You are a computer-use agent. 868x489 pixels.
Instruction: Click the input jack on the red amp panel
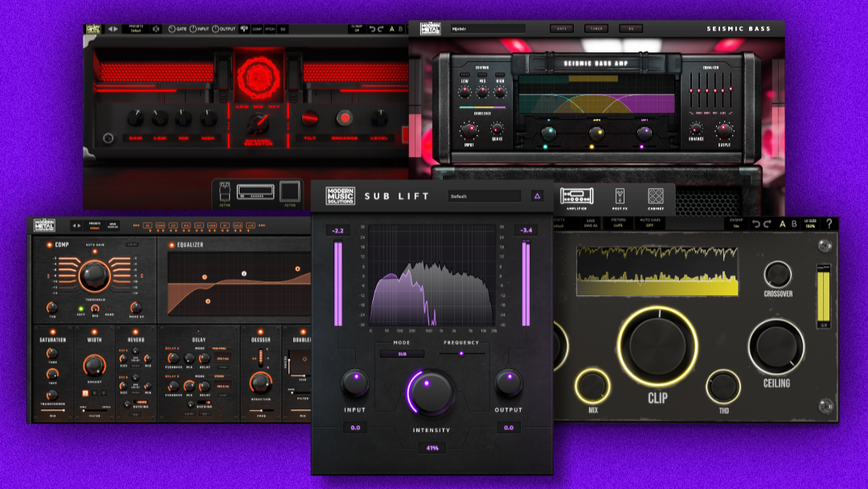108,138
